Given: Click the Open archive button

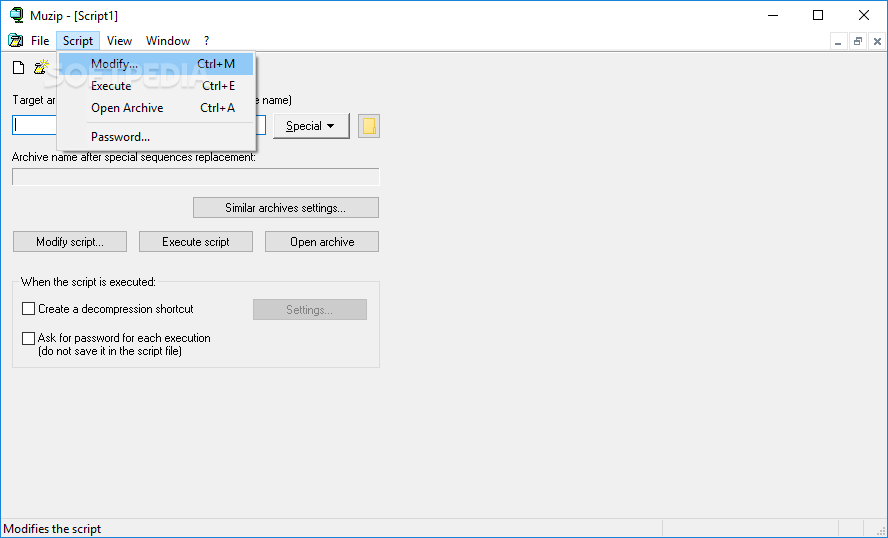Looking at the screenshot, I should click(322, 242).
